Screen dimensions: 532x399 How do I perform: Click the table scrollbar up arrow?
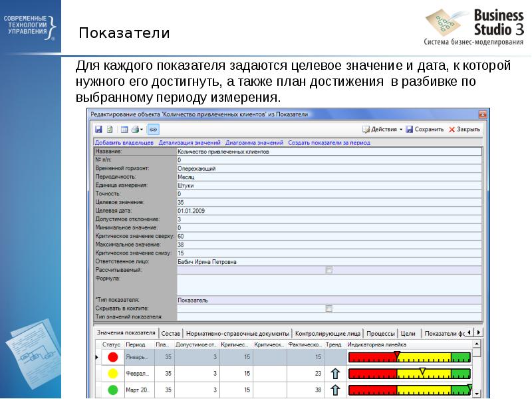(x=477, y=344)
